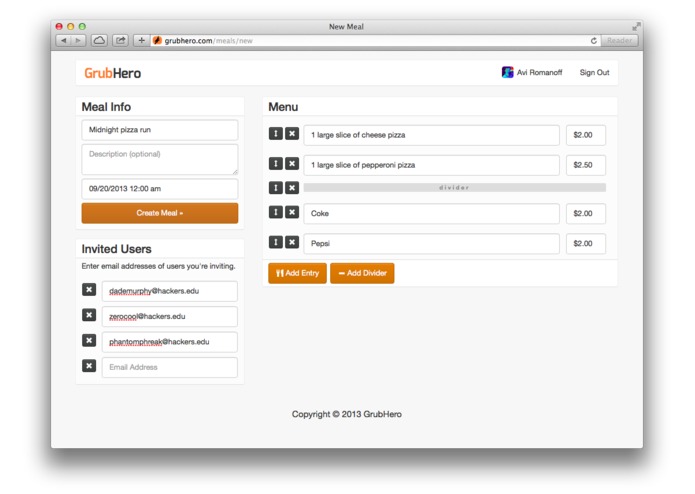
Task: Click the Coke price field
Action: tap(586, 214)
